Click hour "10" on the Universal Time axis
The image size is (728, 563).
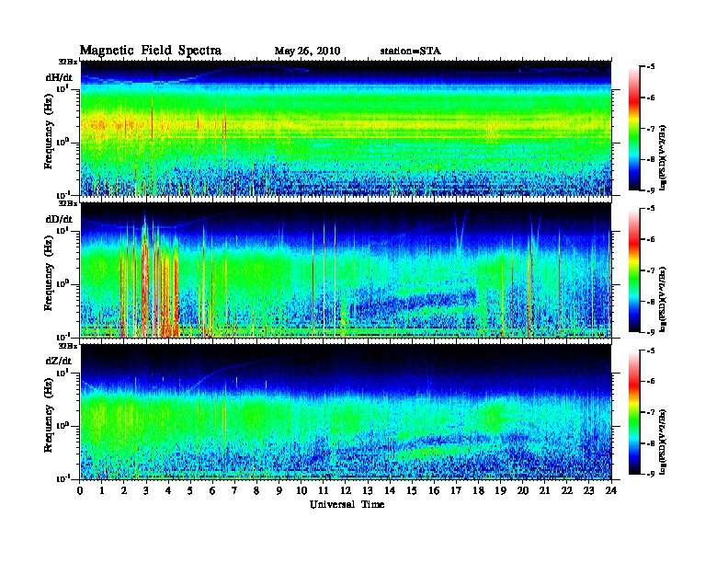tap(301, 490)
